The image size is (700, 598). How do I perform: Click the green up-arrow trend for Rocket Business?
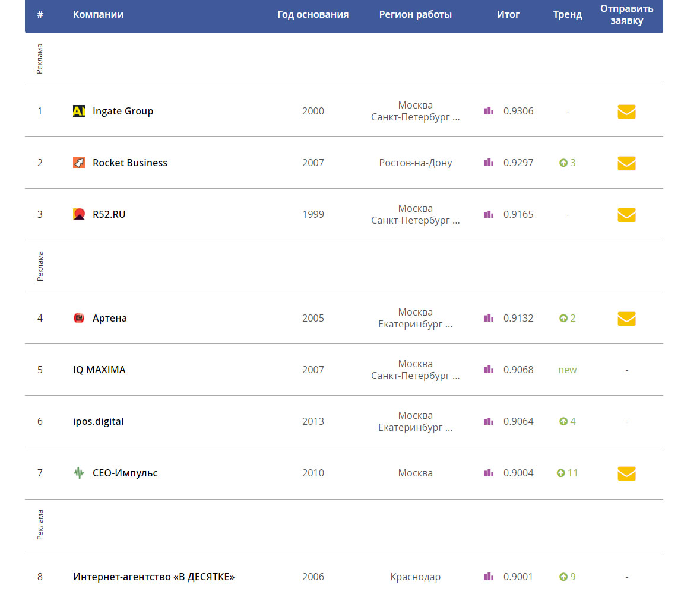click(563, 163)
